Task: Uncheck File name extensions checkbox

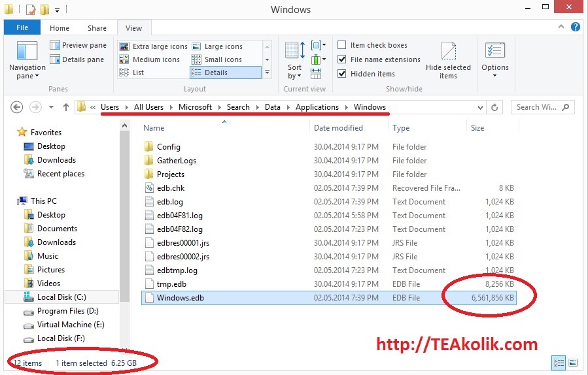Action: [341, 59]
